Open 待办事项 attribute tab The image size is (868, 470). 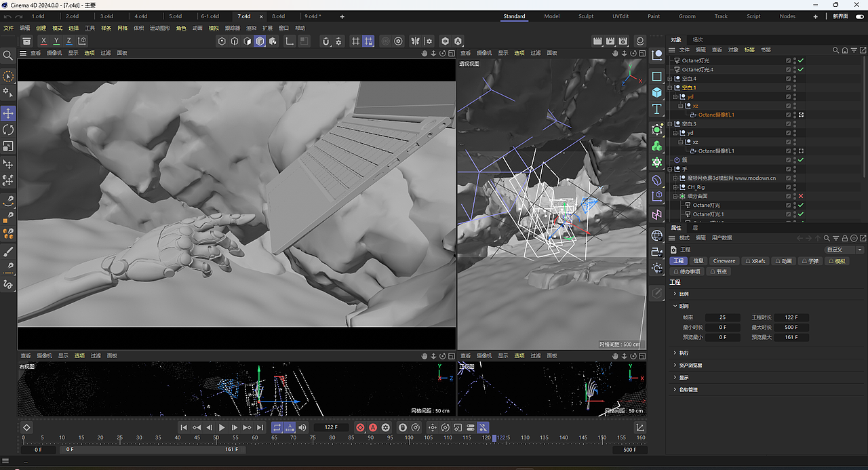687,271
